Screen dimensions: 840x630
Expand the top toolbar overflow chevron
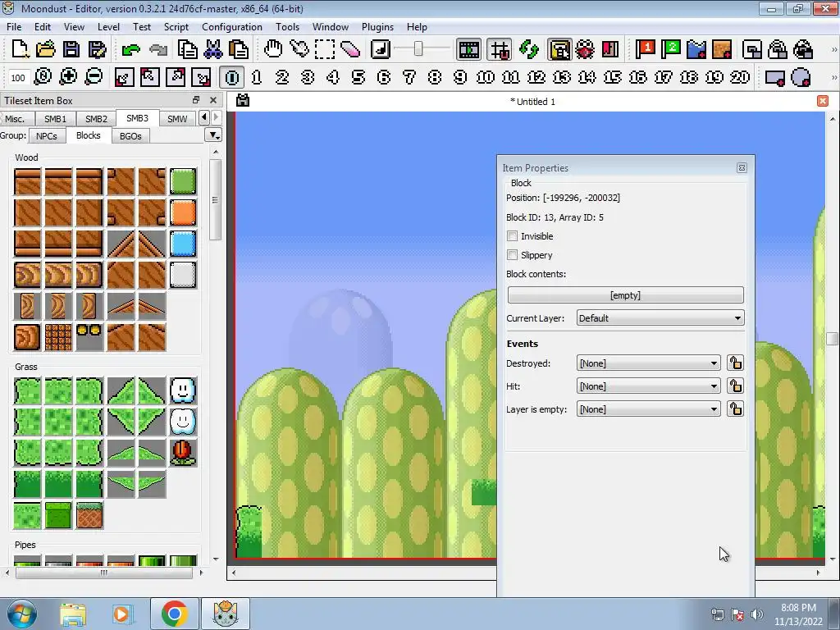pyautogui.click(x=833, y=49)
